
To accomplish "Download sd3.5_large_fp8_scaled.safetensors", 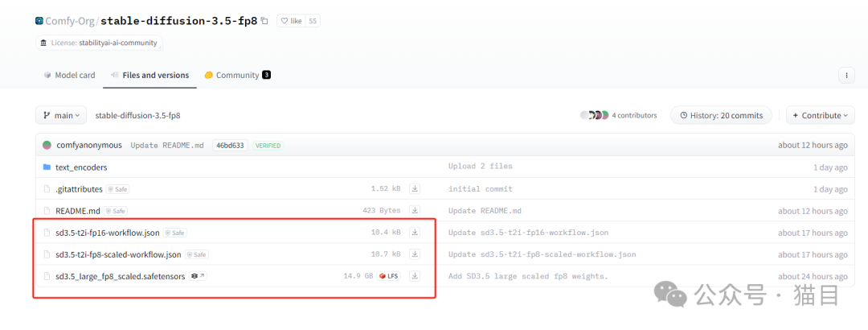I will pyautogui.click(x=415, y=275).
